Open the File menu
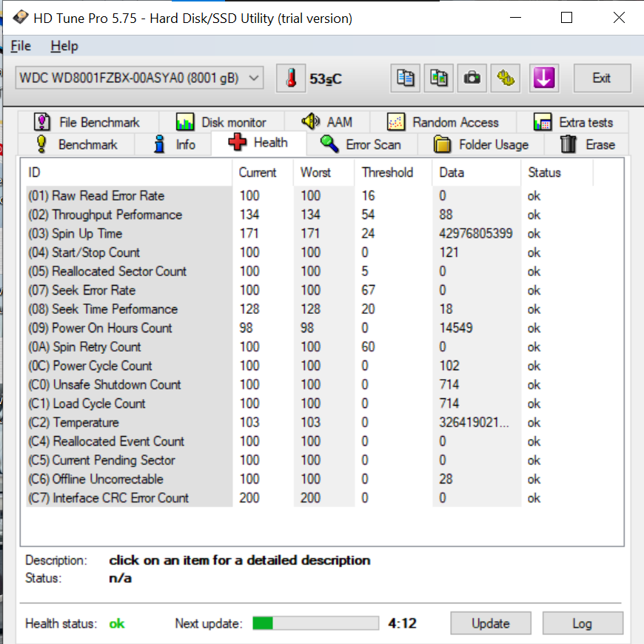The height and width of the screenshot is (644, 644). click(x=21, y=46)
